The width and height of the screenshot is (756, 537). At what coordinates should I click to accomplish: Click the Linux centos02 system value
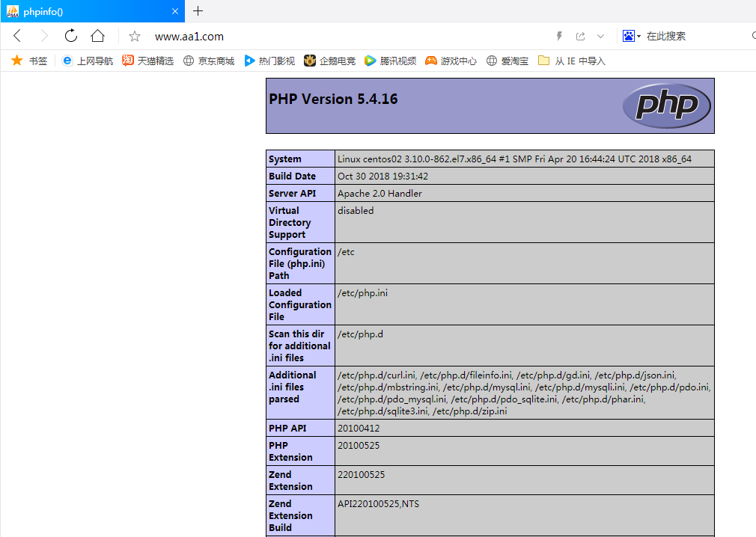pos(514,159)
